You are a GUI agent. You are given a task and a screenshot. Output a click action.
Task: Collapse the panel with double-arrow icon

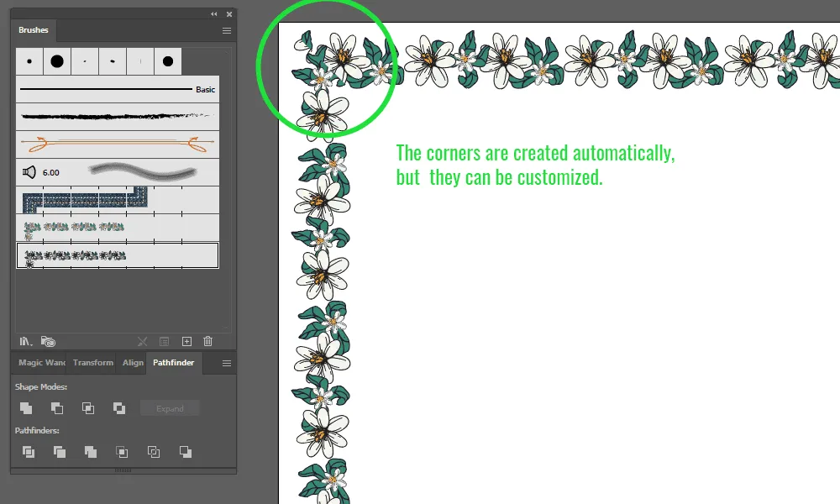pyautogui.click(x=213, y=14)
